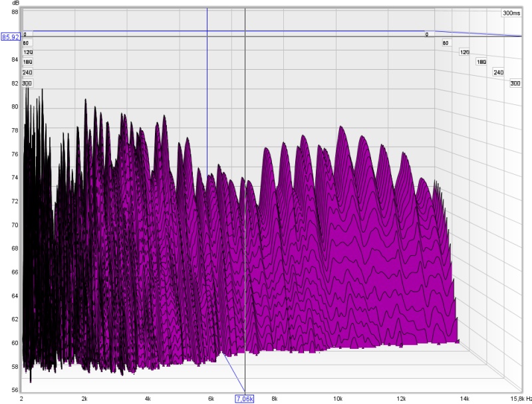The width and height of the screenshot is (532, 404).
Task: Click the right-side 240 ms time label
Action: pyautogui.click(x=498, y=72)
